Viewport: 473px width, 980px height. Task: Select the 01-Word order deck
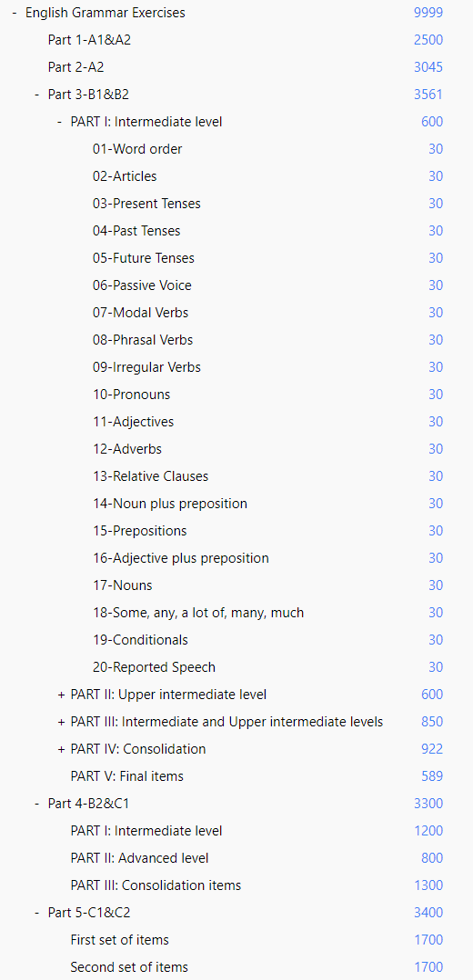[137, 149]
